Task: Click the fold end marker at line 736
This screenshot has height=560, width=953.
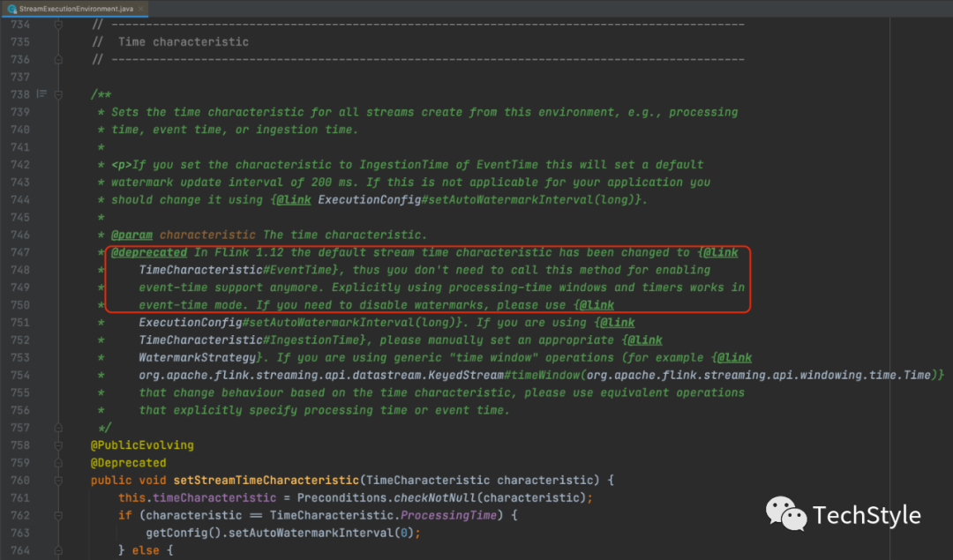Action: coord(58,59)
